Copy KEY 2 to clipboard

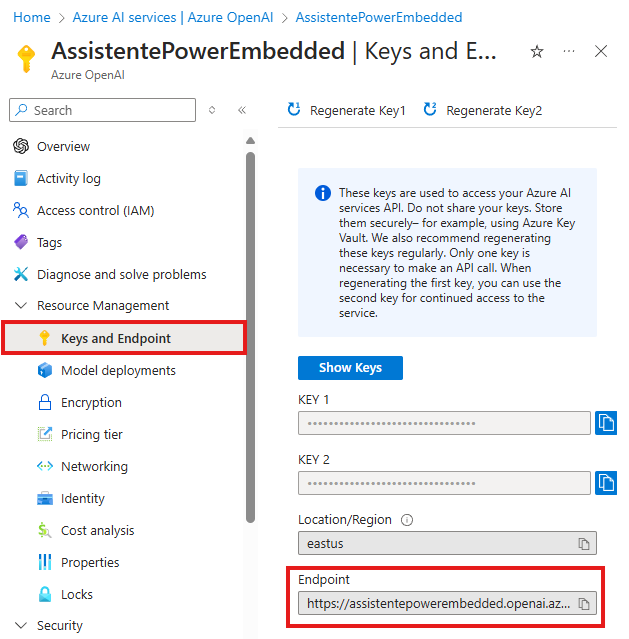605,483
